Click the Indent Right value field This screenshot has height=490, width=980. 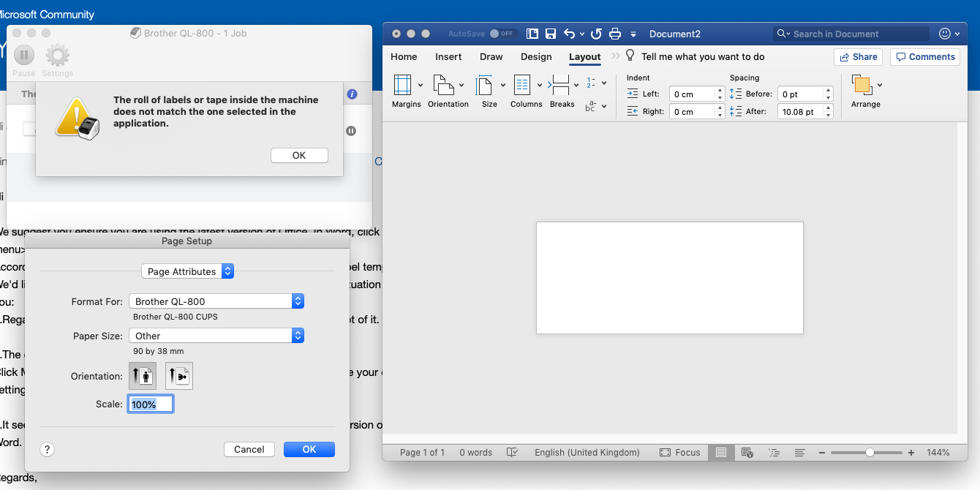[692, 111]
